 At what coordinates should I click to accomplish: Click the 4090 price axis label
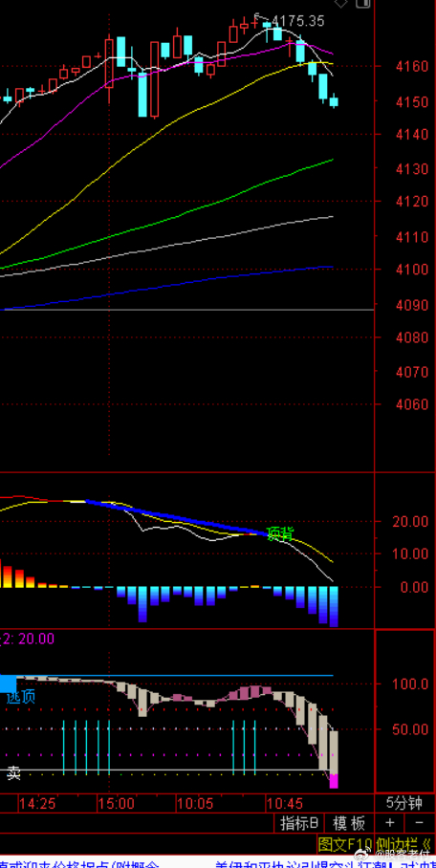[x=413, y=305]
